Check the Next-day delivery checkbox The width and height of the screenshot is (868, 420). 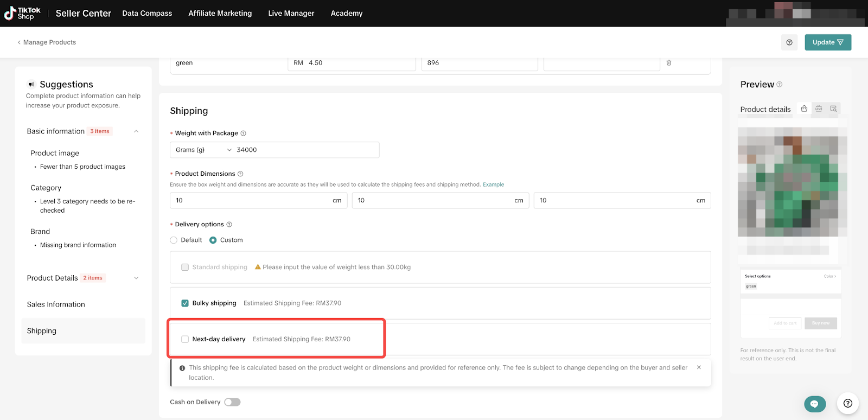pos(185,339)
